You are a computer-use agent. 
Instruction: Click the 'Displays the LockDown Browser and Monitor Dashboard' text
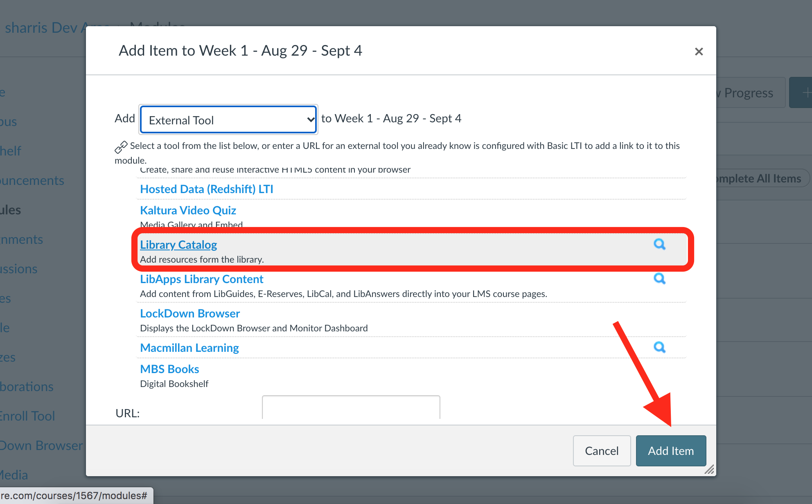point(254,328)
